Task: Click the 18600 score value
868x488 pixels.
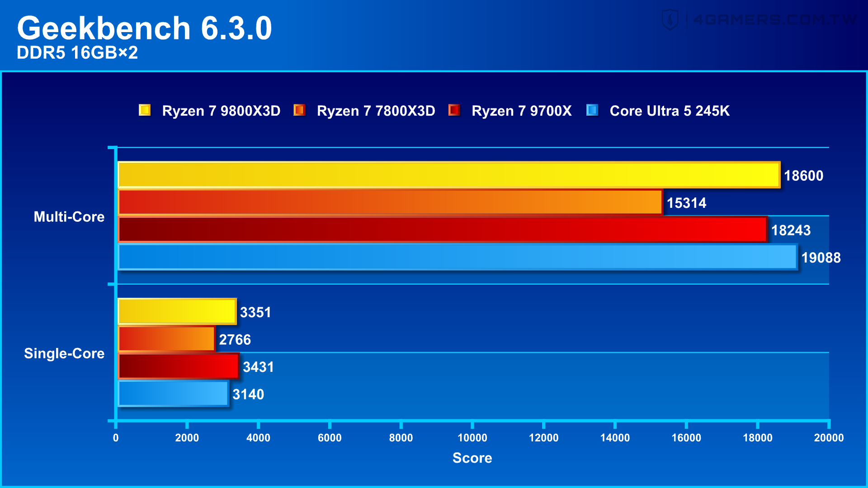Action: (x=803, y=176)
